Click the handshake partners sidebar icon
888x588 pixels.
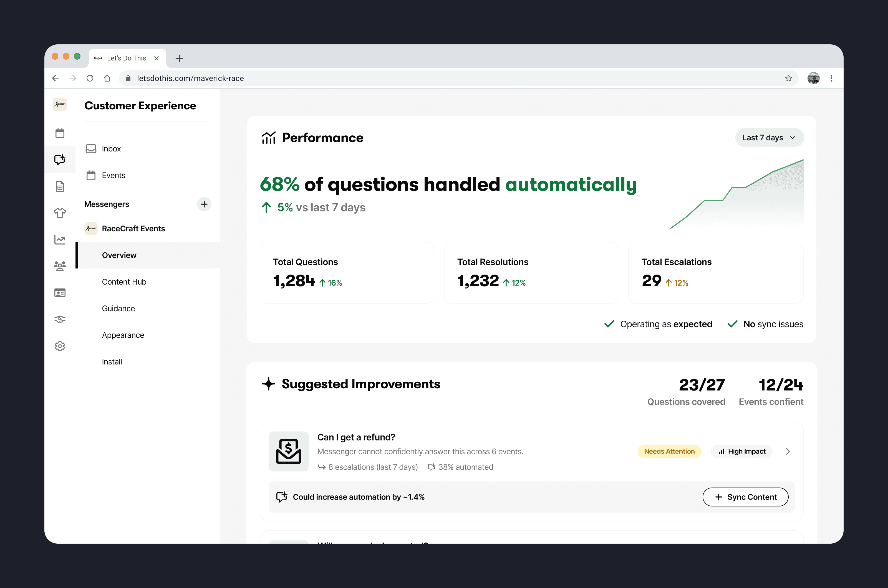pos(60,320)
